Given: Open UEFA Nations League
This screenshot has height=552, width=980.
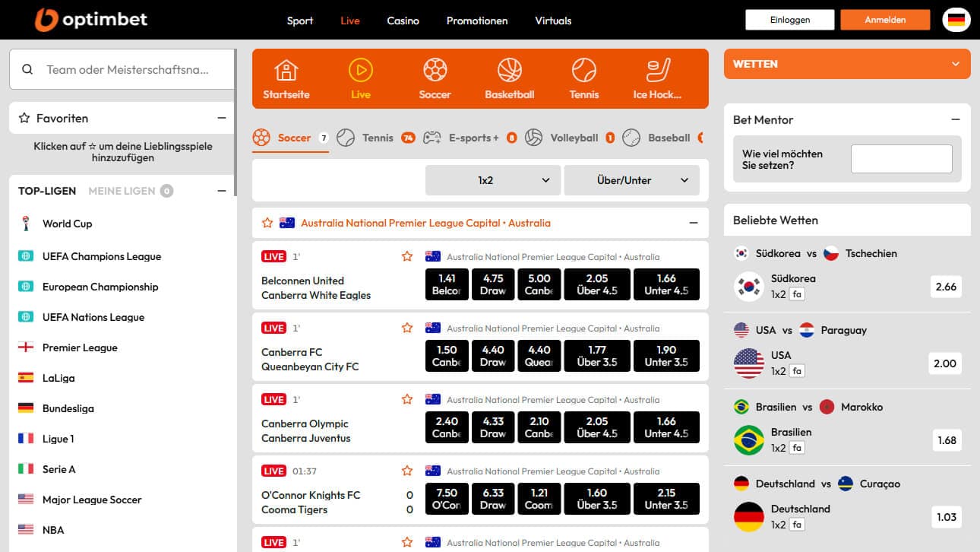Looking at the screenshot, I should (93, 317).
